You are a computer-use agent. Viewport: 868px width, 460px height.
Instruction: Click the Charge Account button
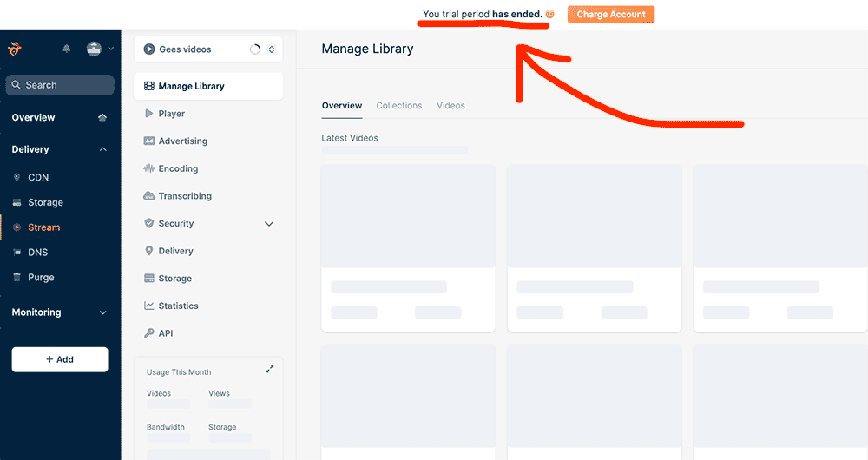click(x=611, y=15)
